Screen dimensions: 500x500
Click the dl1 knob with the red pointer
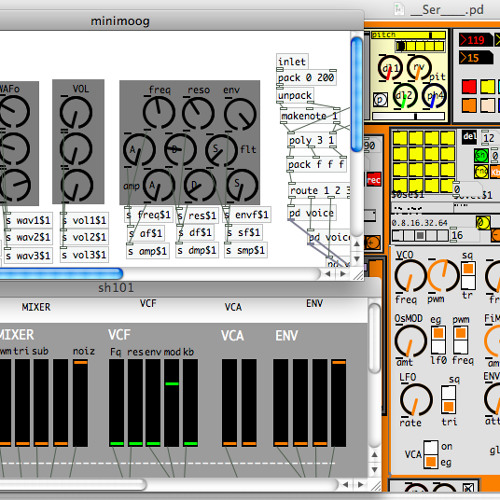pyautogui.click(x=390, y=68)
